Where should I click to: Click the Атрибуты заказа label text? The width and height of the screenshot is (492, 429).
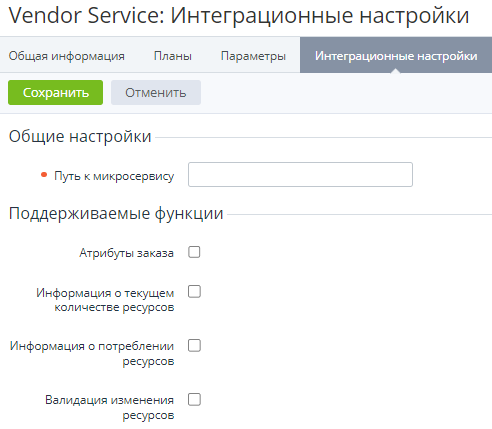click(x=126, y=253)
